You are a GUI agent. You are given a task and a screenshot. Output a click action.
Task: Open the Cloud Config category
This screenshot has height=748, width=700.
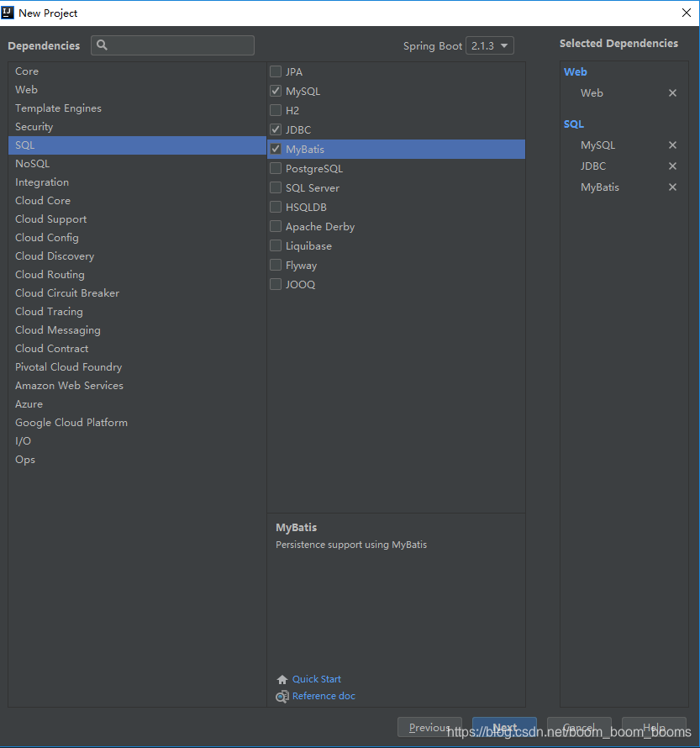pyautogui.click(x=137, y=238)
